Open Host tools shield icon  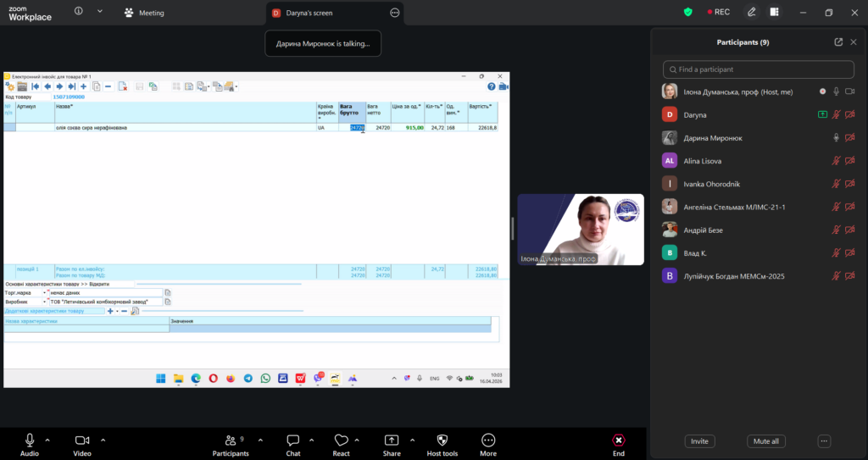click(x=442, y=440)
